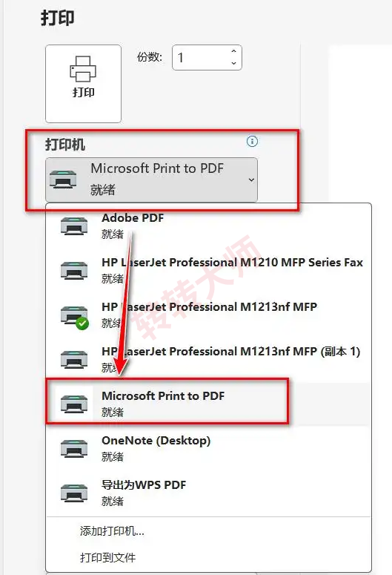Click the copies number input field
The width and height of the screenshot is (392, 575).
[207, 58]
